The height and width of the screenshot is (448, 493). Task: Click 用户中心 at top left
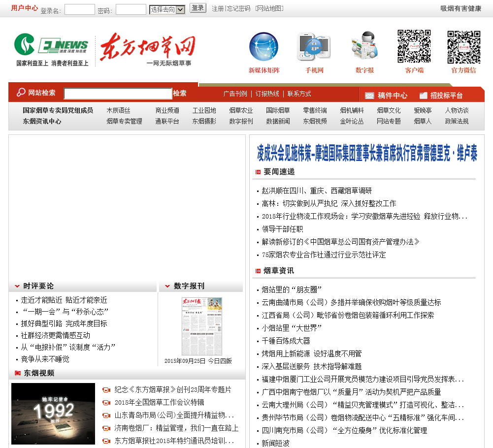tap(24, 8)
